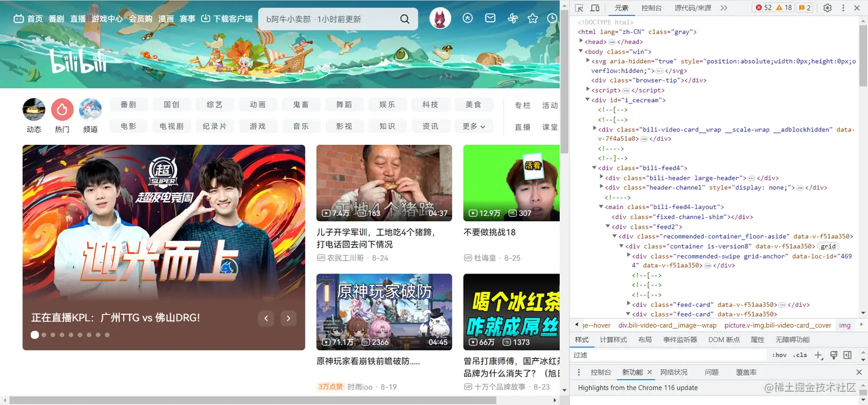Open the 动态 round icon below banner
Viewport: 868px width, 405px height.
click(x=34, y=109)
